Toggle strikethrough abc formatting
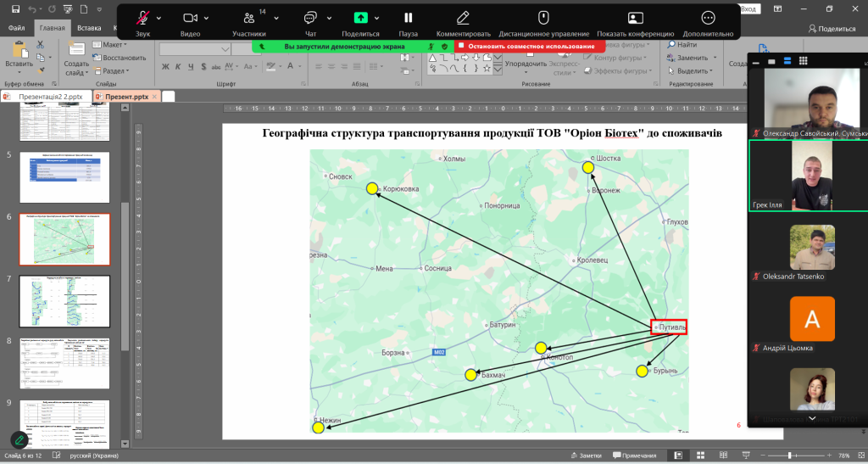Image resolution: width=868 pixels, height=464 pixels. (216, 66)
